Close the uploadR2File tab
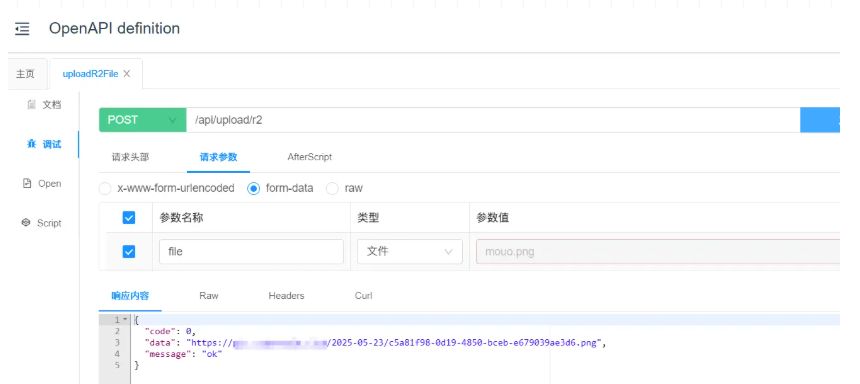The image size is (860, 384). pyautogui.click(x=127, y=74)
